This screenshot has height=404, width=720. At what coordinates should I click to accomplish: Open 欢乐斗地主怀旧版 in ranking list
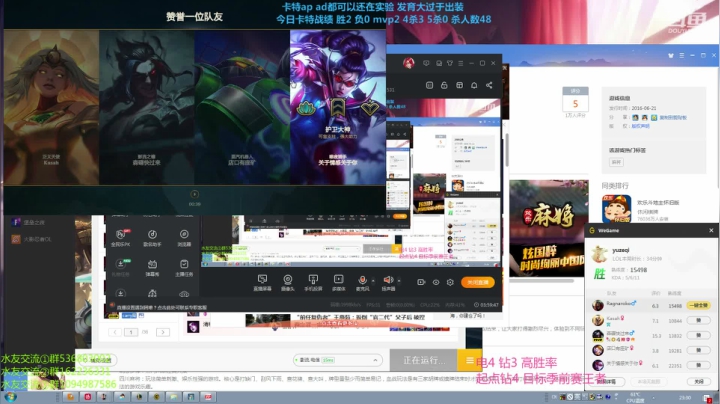[658, 202]
